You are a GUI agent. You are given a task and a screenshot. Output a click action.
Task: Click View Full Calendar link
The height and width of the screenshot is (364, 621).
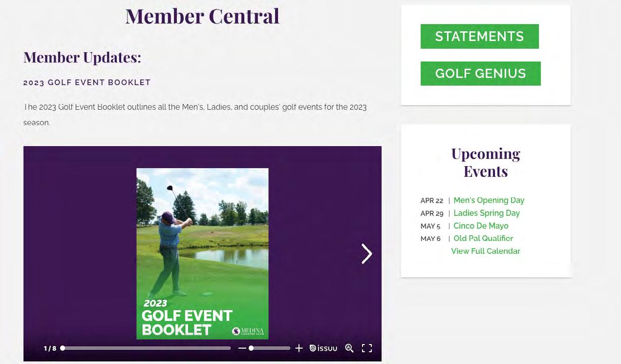(485, 251)
